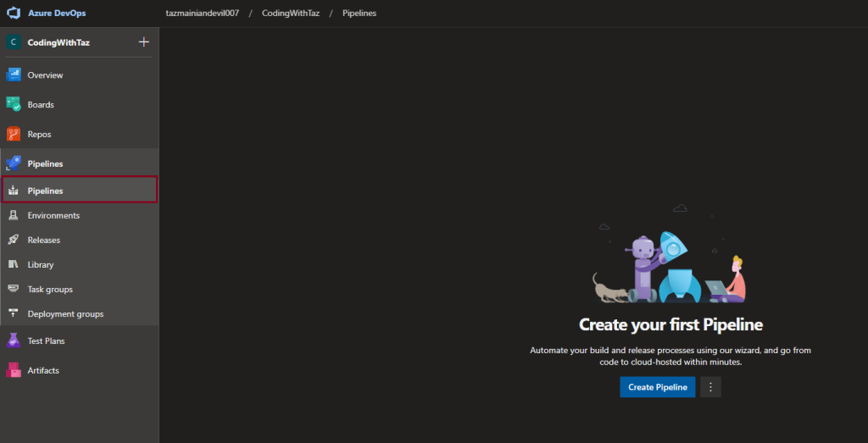Screen dimensions: 868x443
Task: Open more options next to Create Pipeline
Action: [711, 387]
